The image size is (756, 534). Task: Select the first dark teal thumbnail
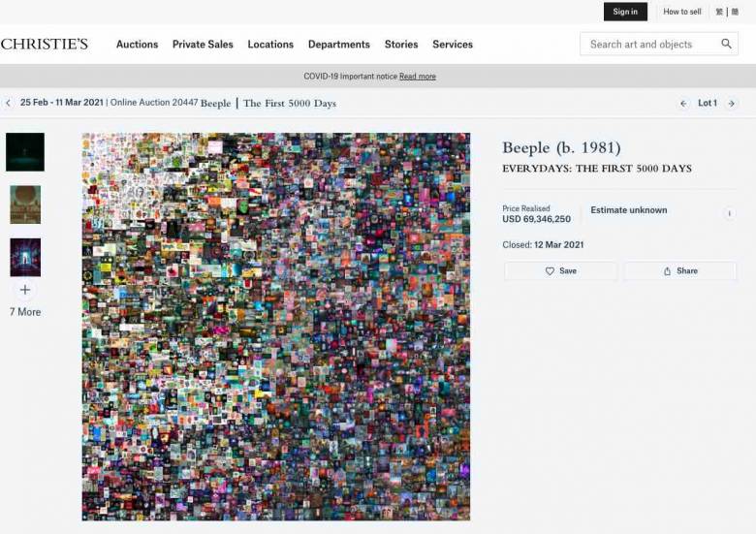(25, 152)
